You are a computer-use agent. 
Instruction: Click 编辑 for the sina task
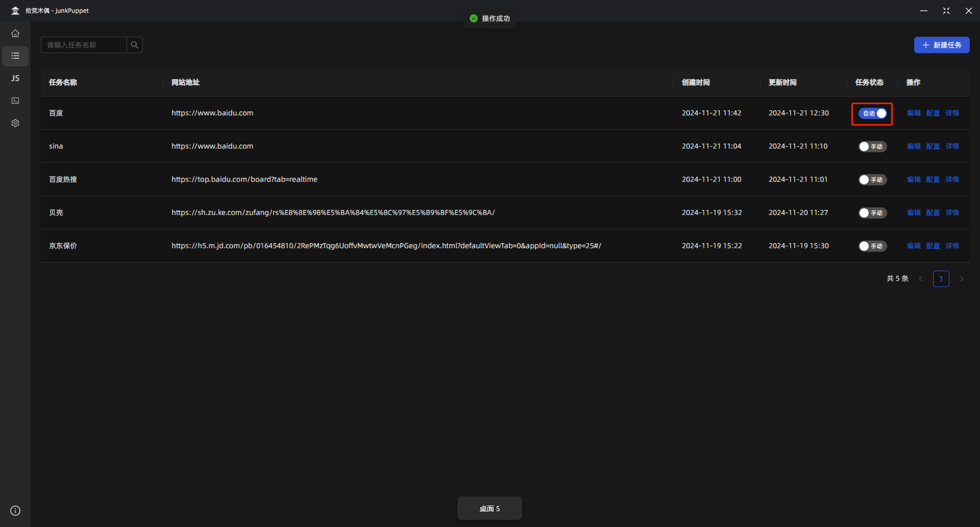click(x=914, y=146)
